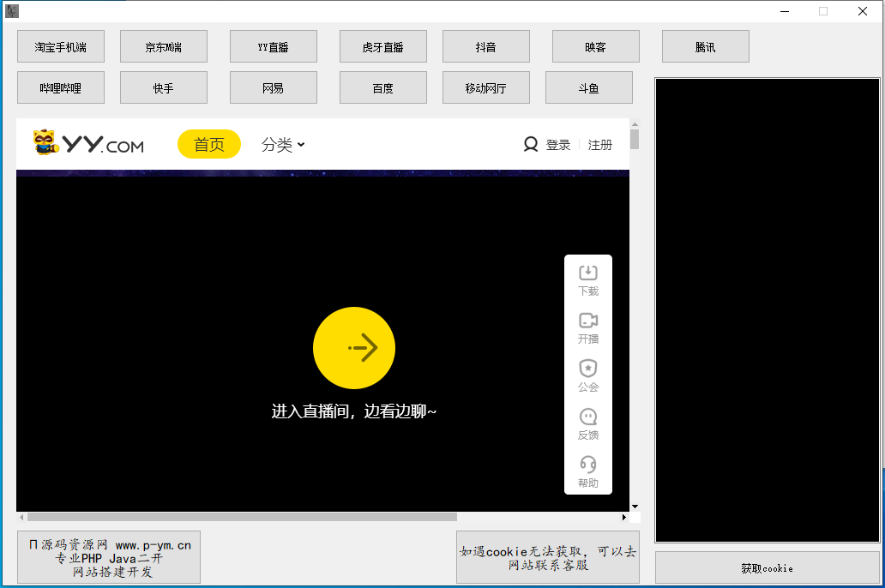Click the 登录 login link
Viewport: 885px width, 588px height.
(558, 145)
